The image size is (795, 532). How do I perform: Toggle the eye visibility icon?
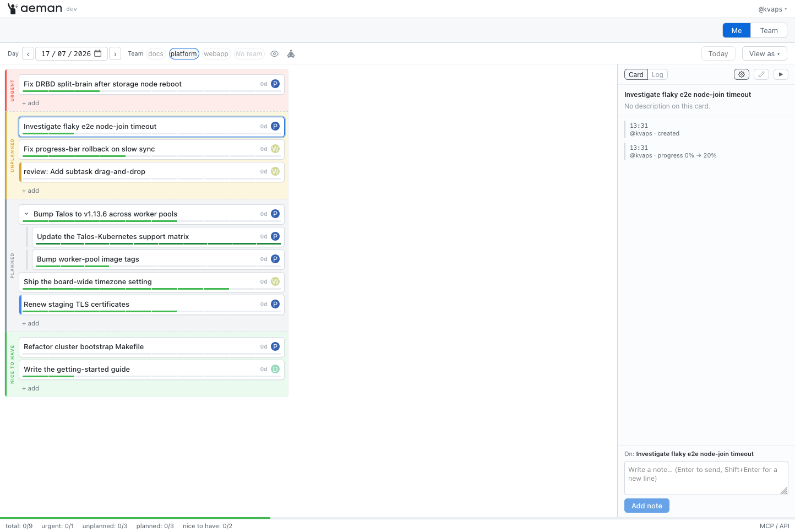pos(275,53)
